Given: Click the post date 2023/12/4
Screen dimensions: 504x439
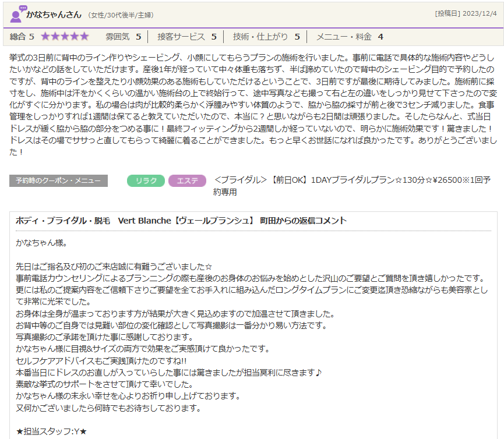Looking at the screenshot, I should (x=480, y=13).
